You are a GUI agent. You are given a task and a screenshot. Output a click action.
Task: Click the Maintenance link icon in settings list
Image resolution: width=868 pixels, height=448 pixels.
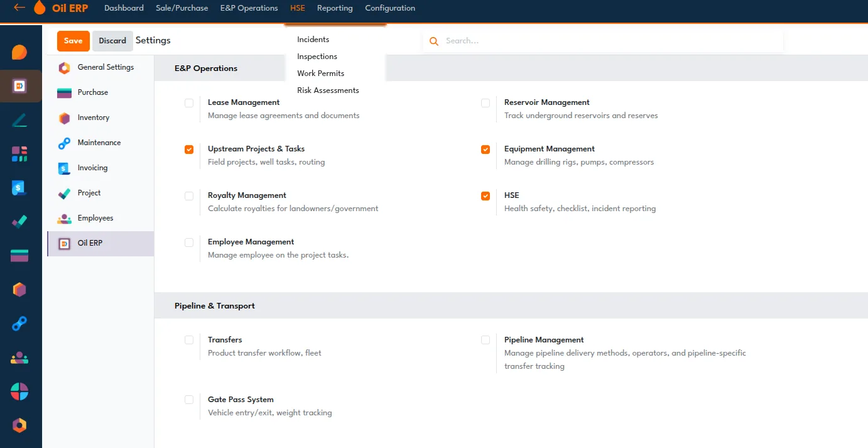[x=64, y=143]
